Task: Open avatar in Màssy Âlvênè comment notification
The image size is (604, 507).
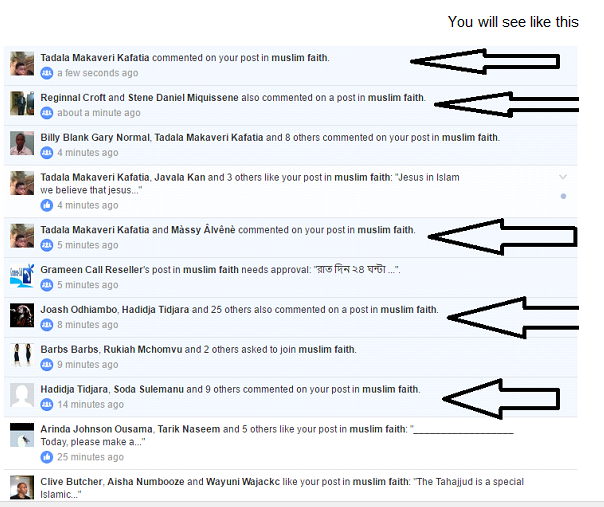Action: 22,236
